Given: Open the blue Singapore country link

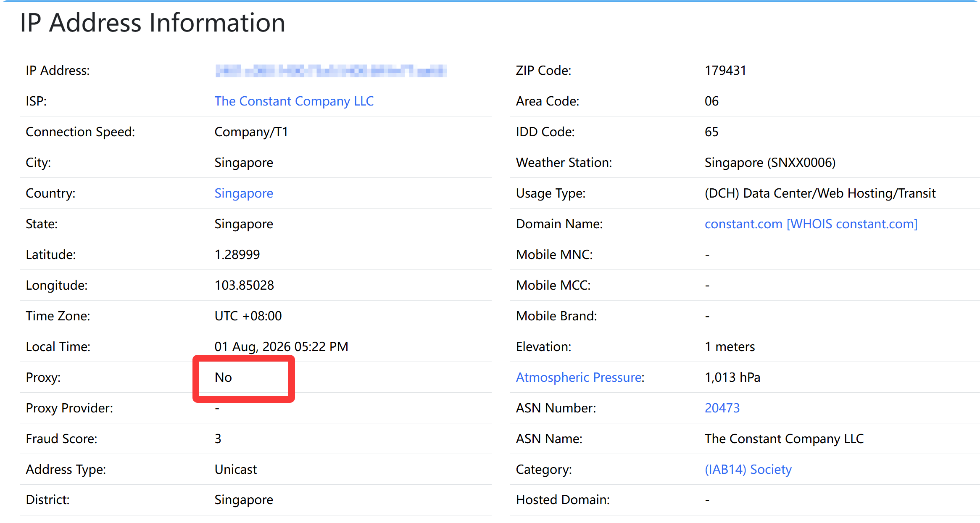Looking at the screenshot, I should [x=244, y=193].
